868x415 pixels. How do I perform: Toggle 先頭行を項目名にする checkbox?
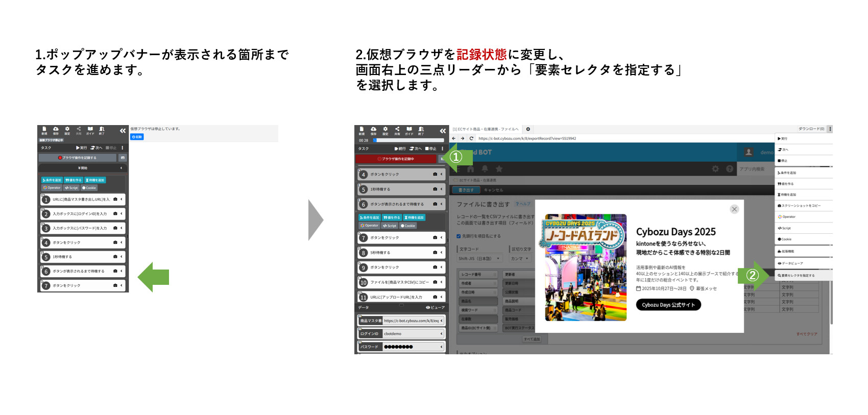pyautogui.click(x=459, y=236)
